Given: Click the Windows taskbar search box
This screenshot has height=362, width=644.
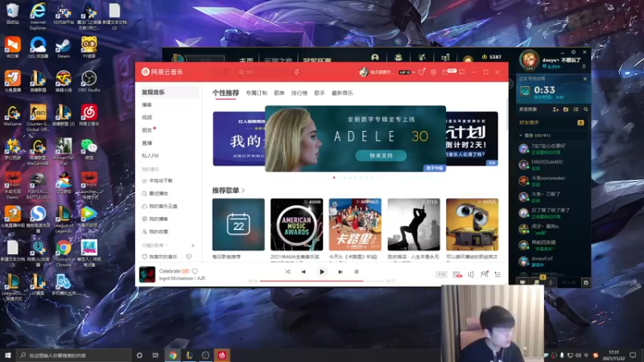Looking at the screenshot, I should [x=74, y=356].
